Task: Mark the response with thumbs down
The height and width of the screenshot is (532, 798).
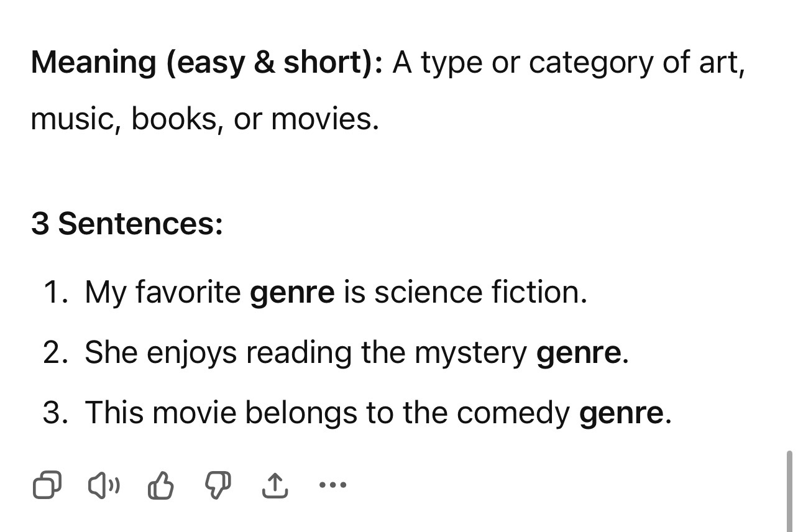Action: [218, 485]
